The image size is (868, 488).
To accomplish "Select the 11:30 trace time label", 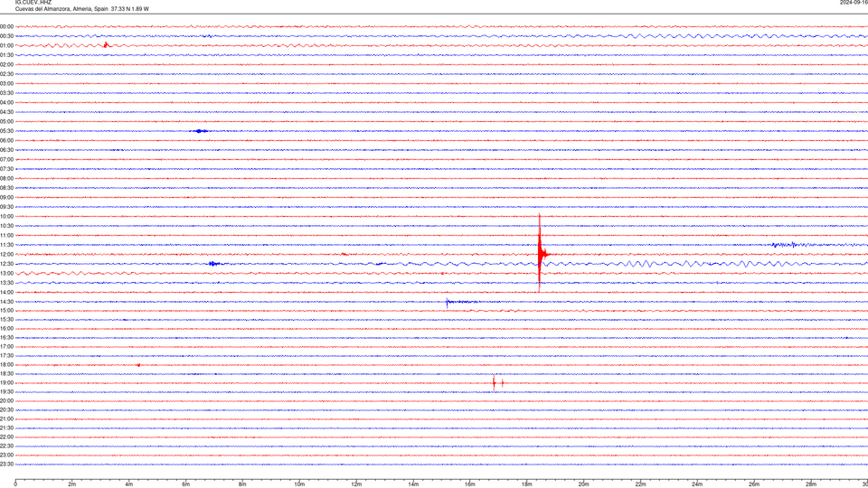I will [x=6, y=245].
